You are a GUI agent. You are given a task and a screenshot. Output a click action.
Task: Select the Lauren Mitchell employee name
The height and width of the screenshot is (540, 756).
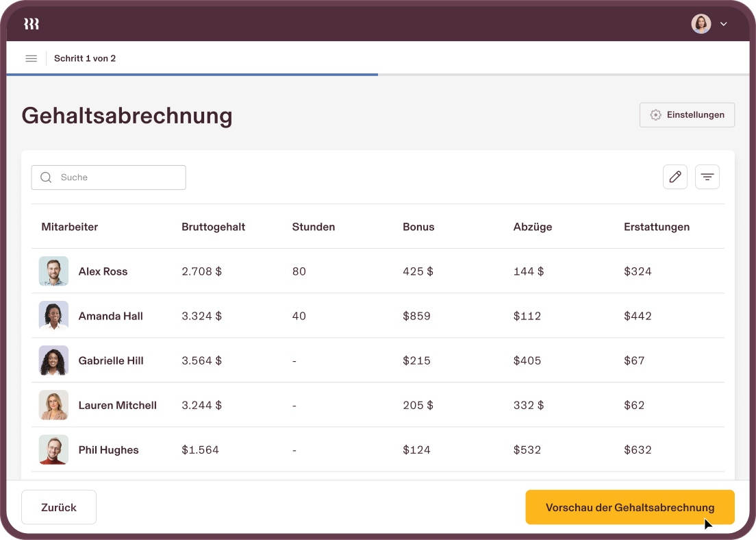pos(117,405)
